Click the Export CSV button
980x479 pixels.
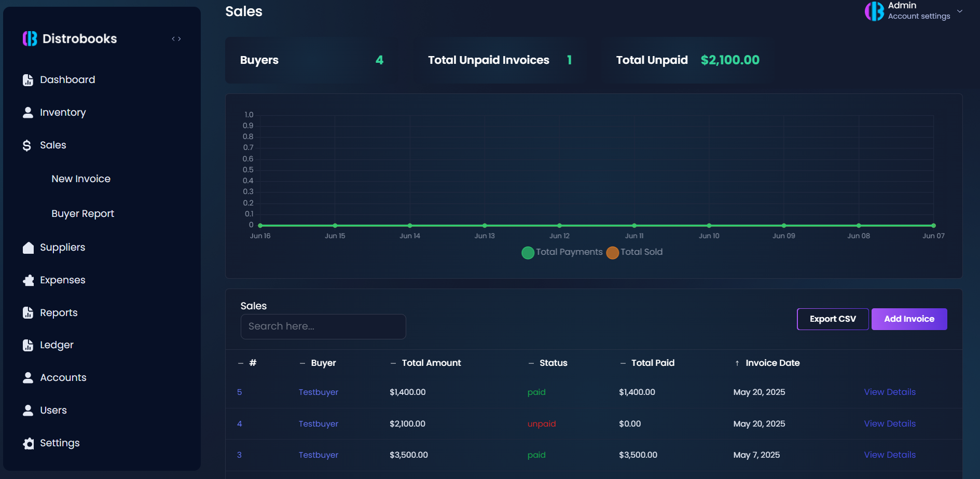pos(832,319)
